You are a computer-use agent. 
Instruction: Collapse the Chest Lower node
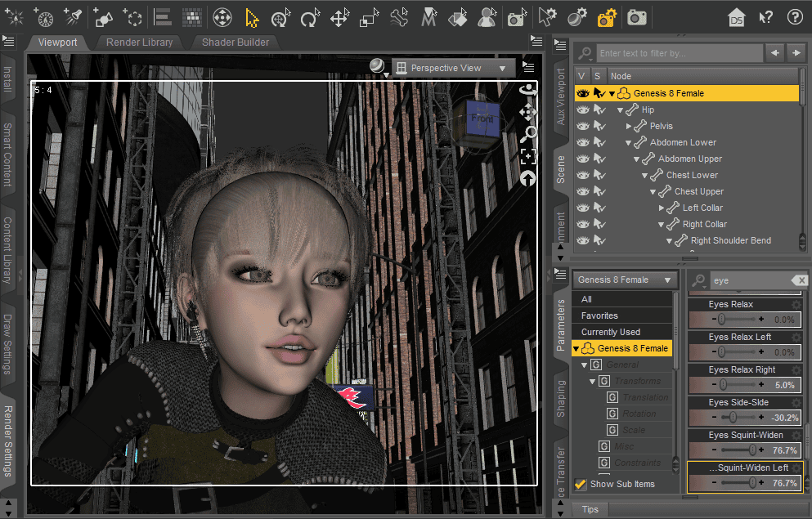click(646, 175)
